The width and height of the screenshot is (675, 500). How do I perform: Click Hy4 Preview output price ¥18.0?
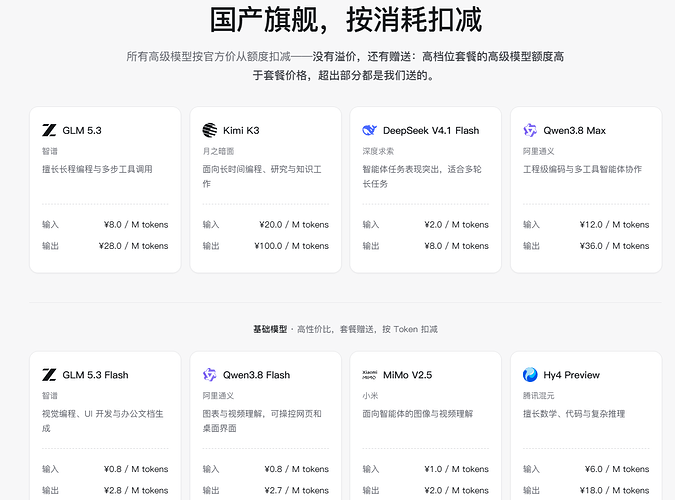pos(614,490)
